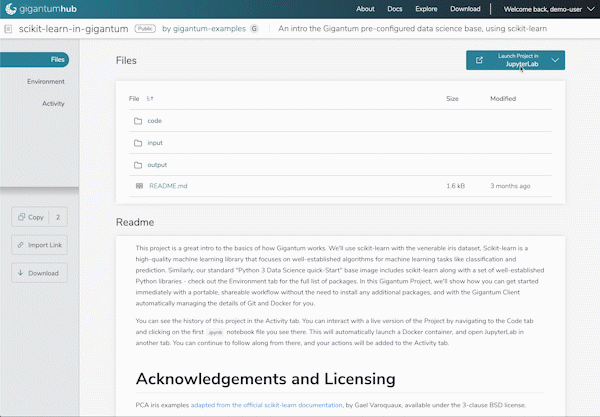Click the Modified column header
The height and width of the screenshot is (417, 600).
[x=503, y=99]
